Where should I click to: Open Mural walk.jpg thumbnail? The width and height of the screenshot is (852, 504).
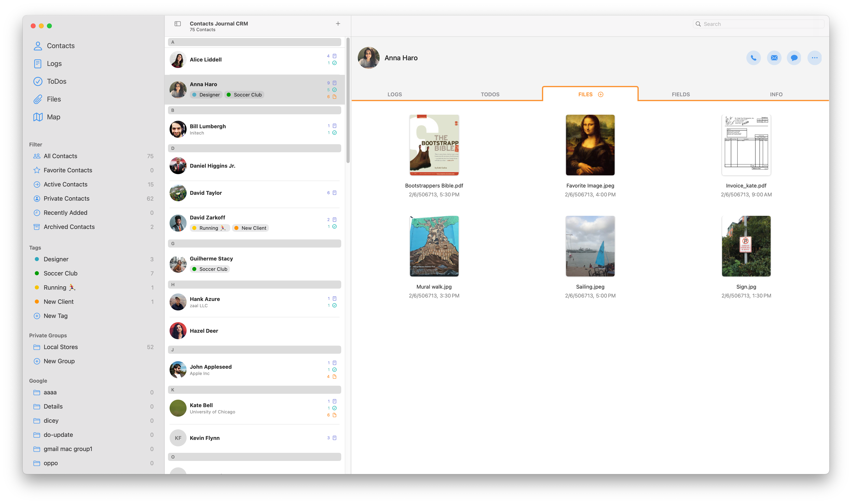pos(434,246)
